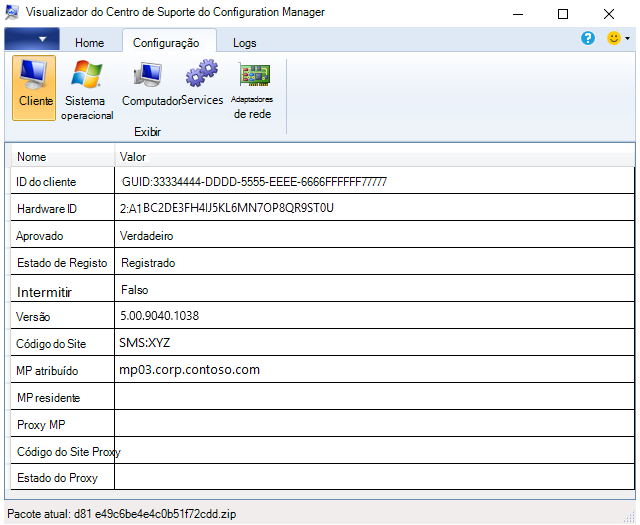Select version value 5.00.9040.1038
The height and width of the screenshot is (525, 640).
[160, 316]
